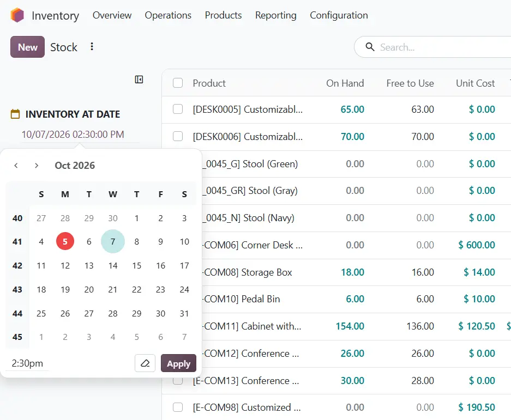
Task: Click unit cost $ 120.50
Action: [477, 326]
